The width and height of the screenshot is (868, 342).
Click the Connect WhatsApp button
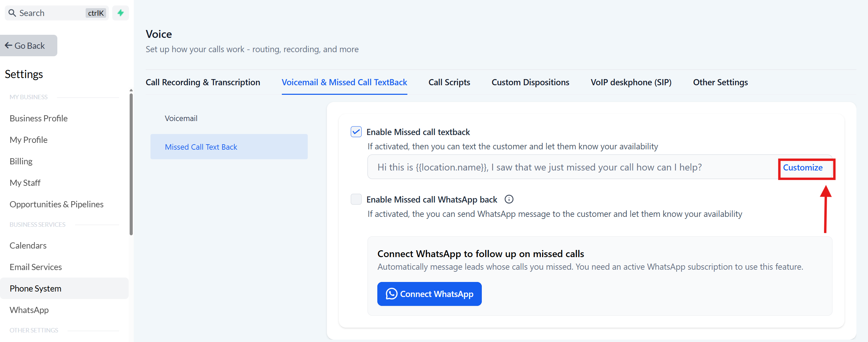429,294
